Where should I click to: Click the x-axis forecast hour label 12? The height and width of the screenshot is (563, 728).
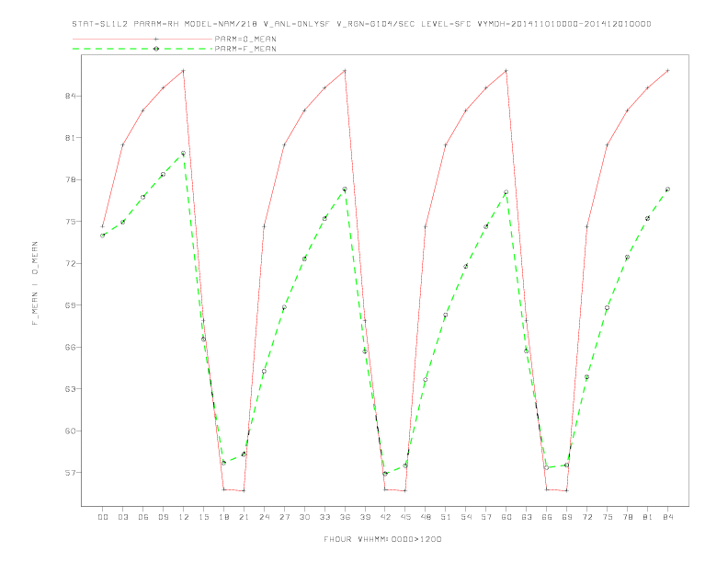tap(184, 517)
